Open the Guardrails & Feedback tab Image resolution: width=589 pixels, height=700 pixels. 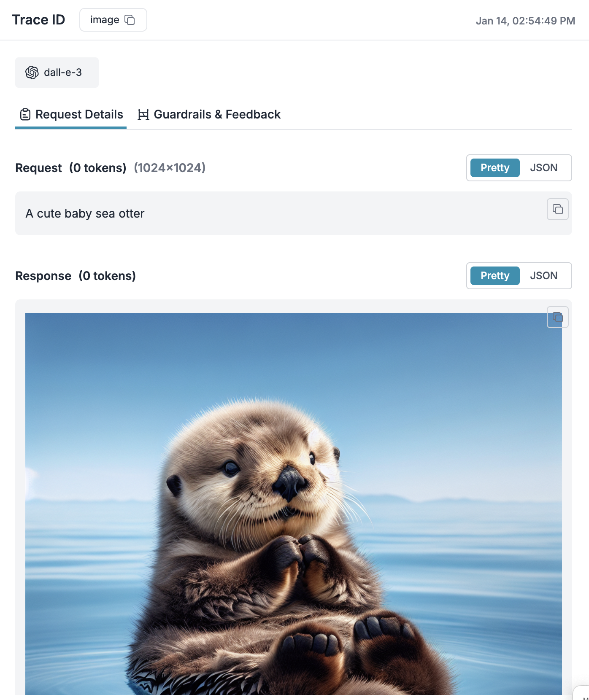click(209, 115)
